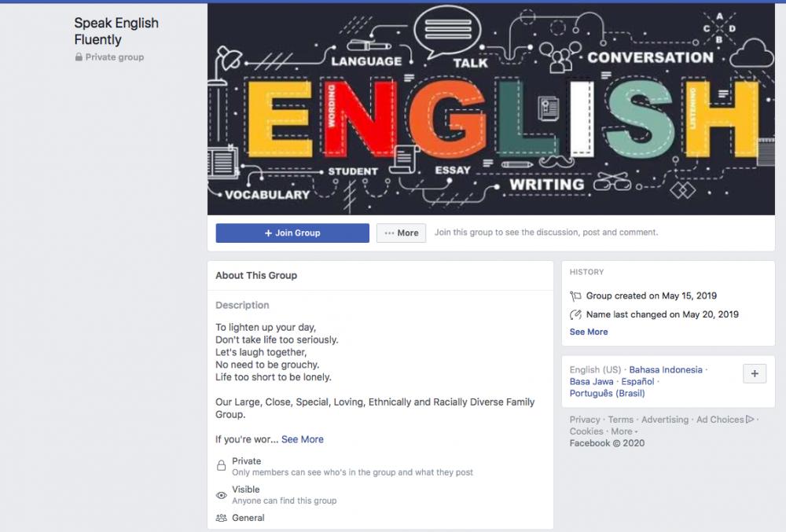Choose Español language option
786x532 pixels.
637,381
